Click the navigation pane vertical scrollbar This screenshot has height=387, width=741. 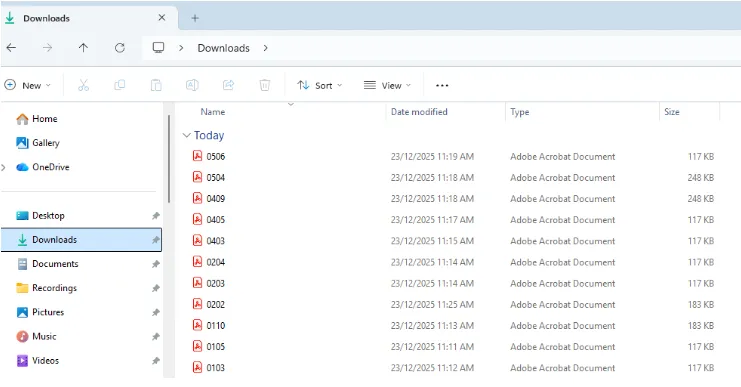169,158
